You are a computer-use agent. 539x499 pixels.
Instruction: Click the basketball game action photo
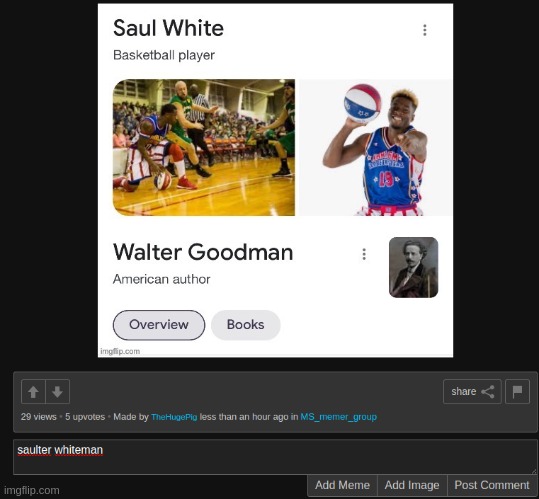point(204,147)
